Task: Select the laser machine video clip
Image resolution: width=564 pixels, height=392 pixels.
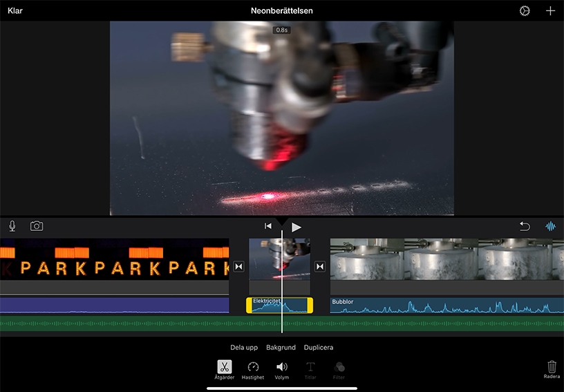Action: point(279,259)
